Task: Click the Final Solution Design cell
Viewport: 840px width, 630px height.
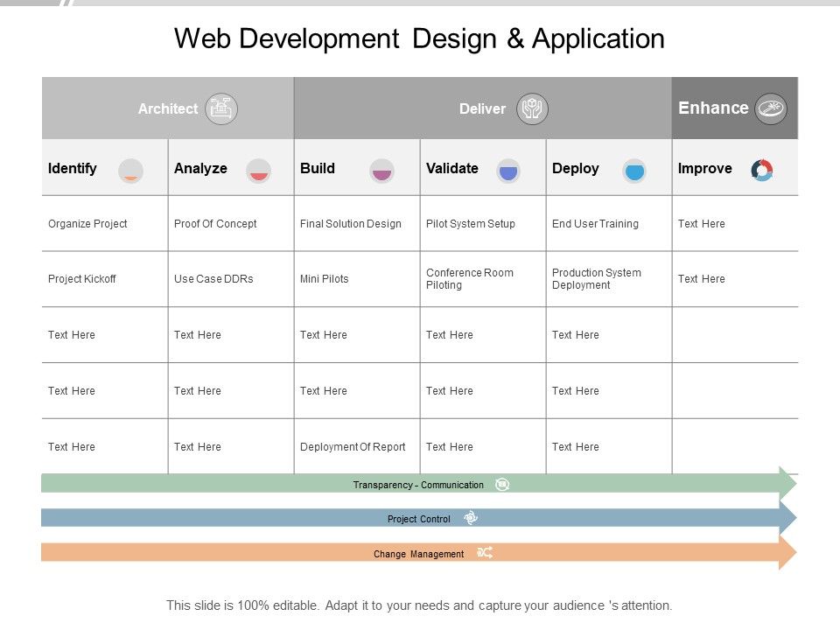Action: (x=357, y=223)
